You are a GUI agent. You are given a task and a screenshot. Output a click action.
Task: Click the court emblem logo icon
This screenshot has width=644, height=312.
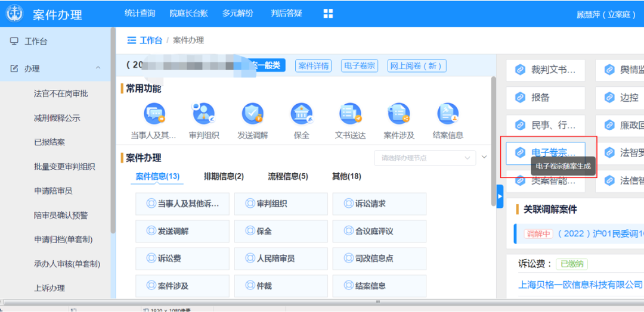15,14
